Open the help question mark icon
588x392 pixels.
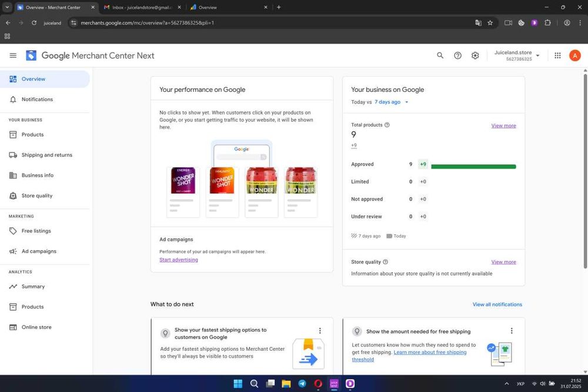point(457,55)
